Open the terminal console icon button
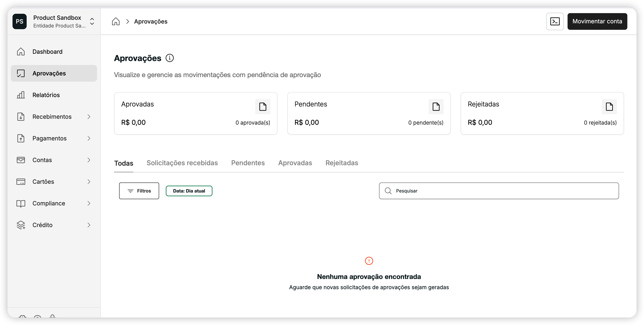Image resolution: width=644 pixels, height=325 pixels. (x=555, y=21)
